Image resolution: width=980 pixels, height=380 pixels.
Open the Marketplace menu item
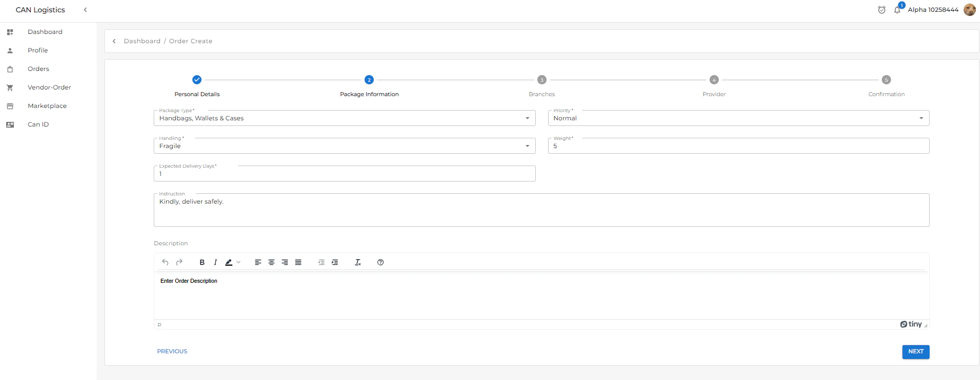click(x=47, y=106)
